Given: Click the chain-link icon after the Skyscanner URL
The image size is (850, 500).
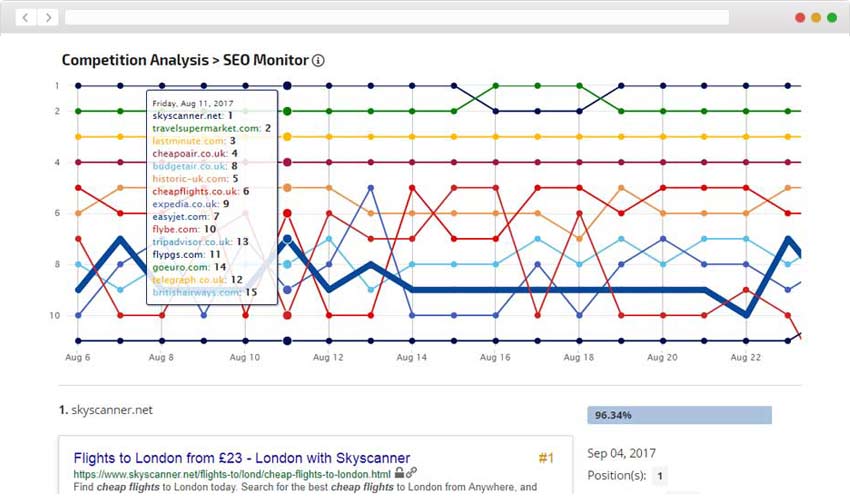Looking at the screenshot, I should [411, 473].
